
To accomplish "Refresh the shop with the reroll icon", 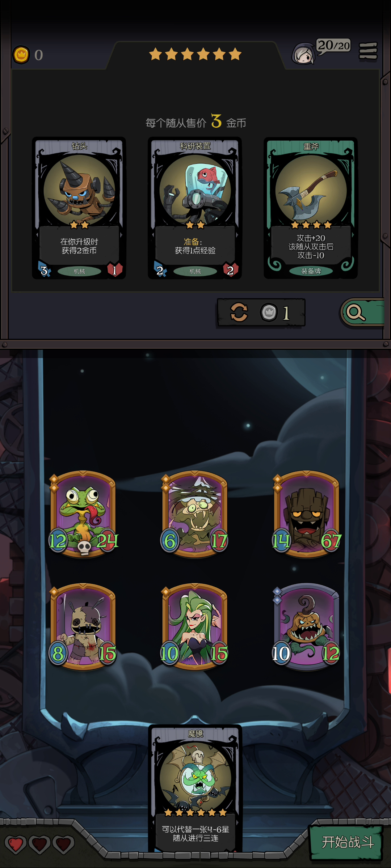I will click(239, 312).
